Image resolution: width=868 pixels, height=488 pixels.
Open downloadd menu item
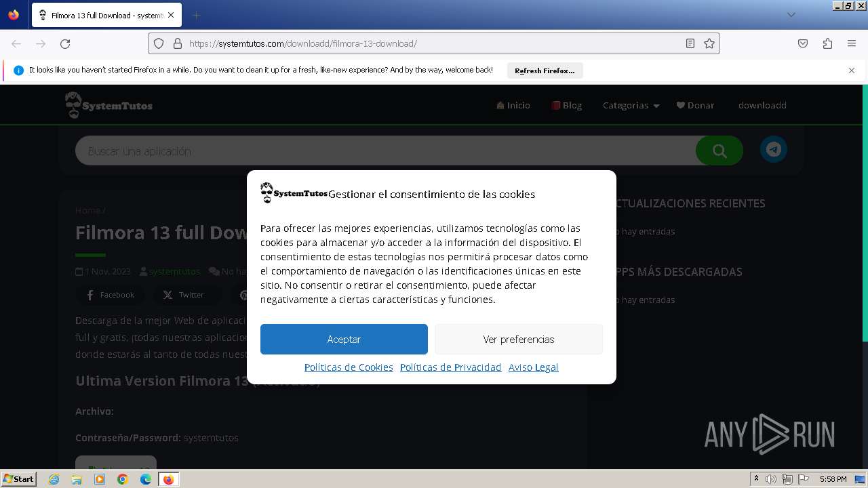762,105
